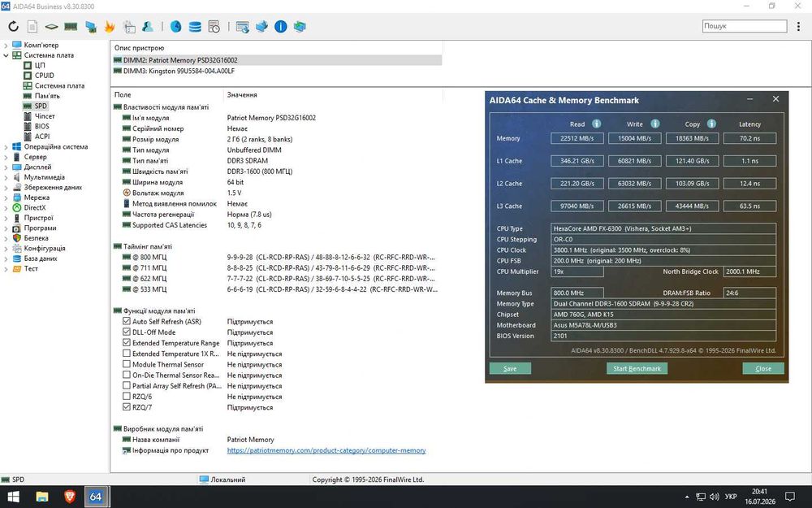The height and width of the screenshot is (508, 812).
Task: Toggle Partial Array Self Refresh checkbox
Action: coord(127,385)
